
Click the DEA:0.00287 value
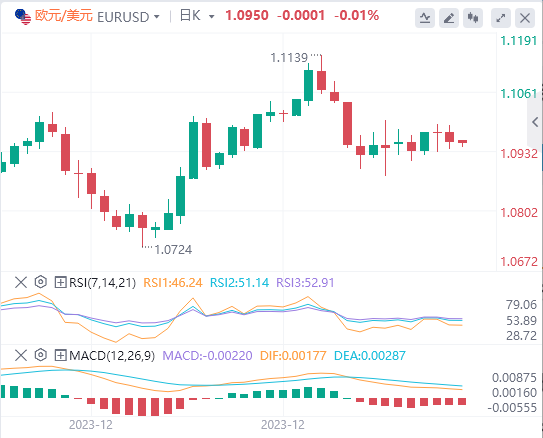pyautogui.click(x=370, y=356)
